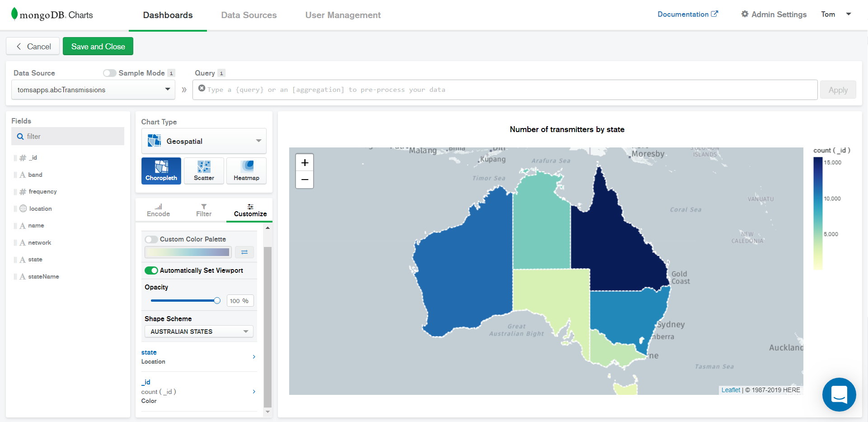
Task: Clear the query with the x icon
Action: coord(202,88)
